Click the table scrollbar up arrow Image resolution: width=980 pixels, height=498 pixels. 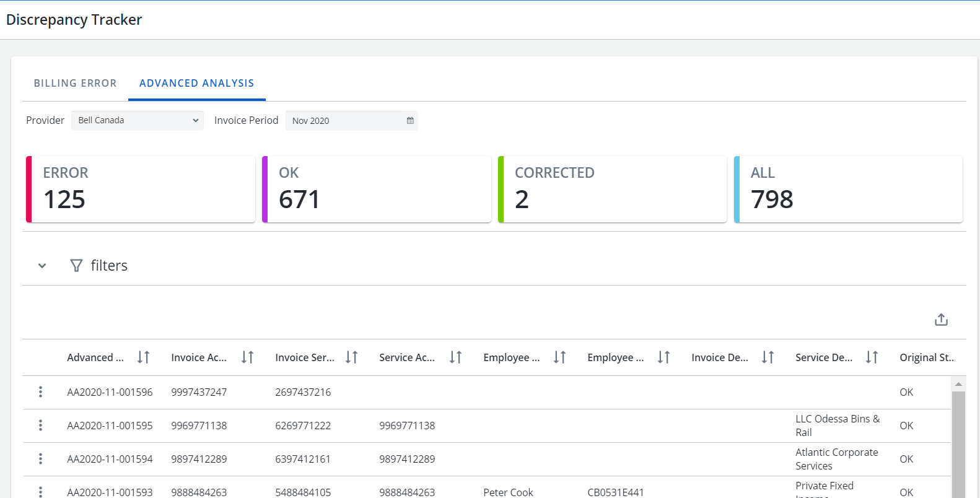click(x=958, y=384)
